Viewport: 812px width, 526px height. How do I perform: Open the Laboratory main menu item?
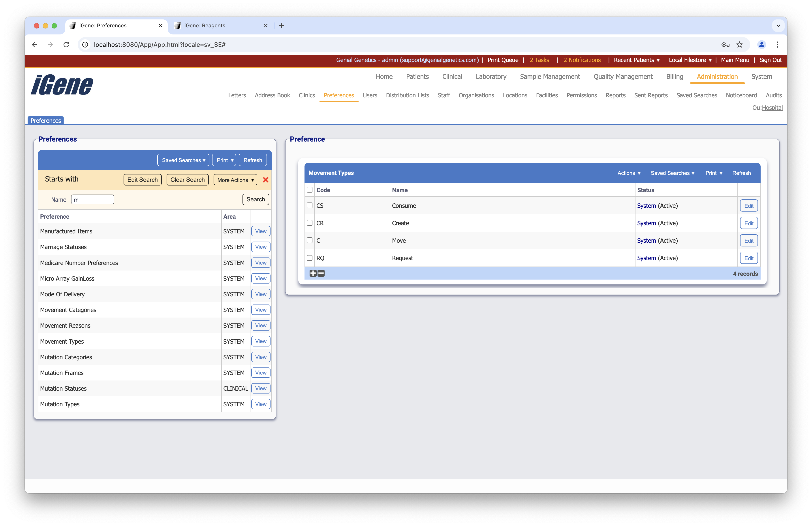tap(491, 76)
